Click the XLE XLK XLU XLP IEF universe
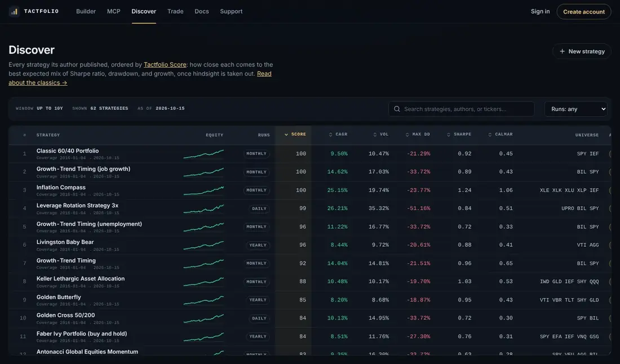Screen dimensions: 620x364 pyautogui.click(x=569, y=190)
